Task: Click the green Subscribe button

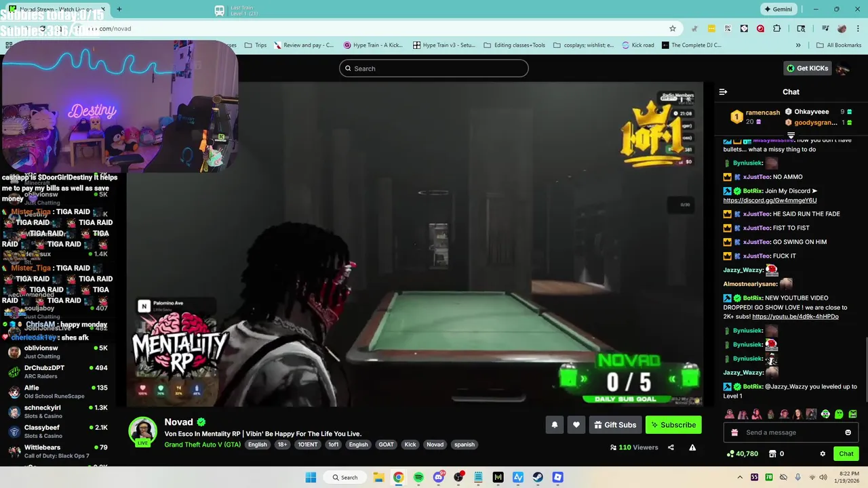Action: (673, 425)
